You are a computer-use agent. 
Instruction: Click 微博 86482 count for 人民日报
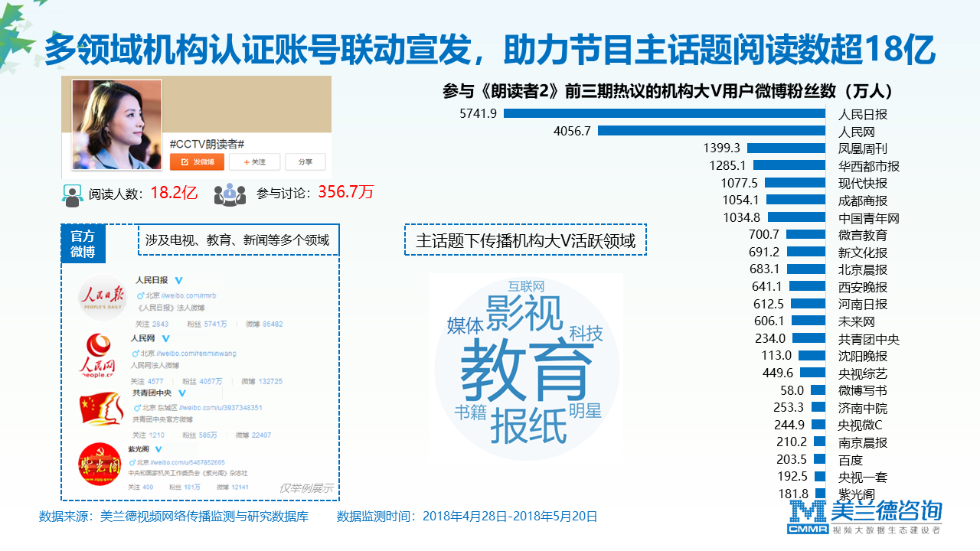tap(264, 324)
